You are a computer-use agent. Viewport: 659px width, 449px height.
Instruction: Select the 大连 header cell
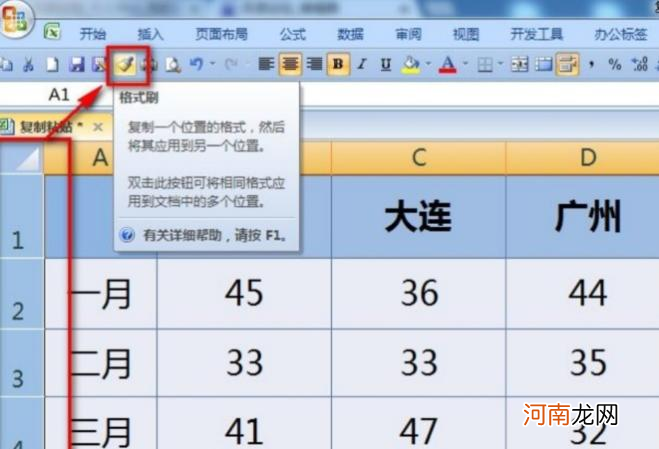click(x=419, y=217)
